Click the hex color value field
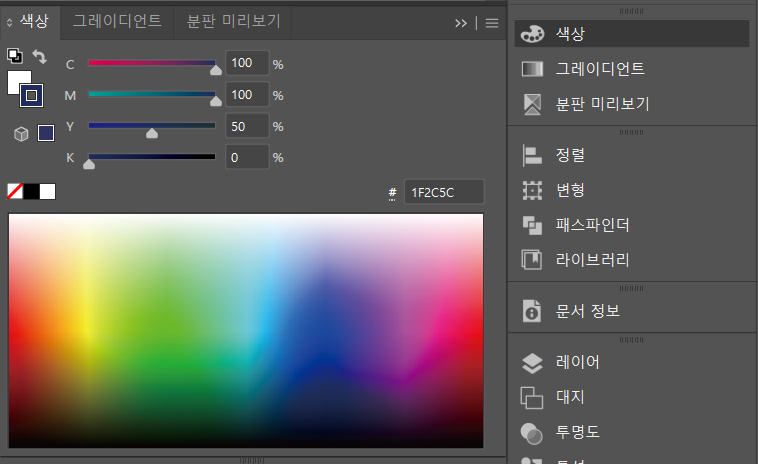758x464 pixels. 443,192
